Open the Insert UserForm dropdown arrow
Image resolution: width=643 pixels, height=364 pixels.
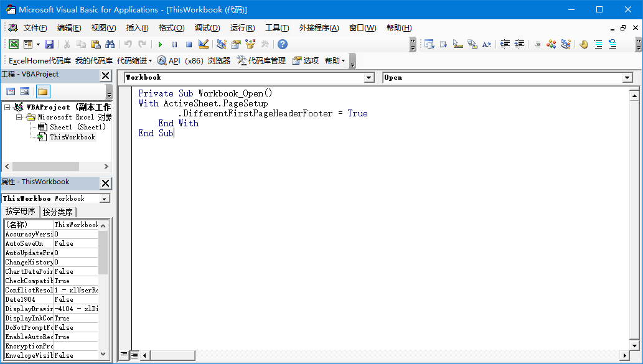coord(38,44)
